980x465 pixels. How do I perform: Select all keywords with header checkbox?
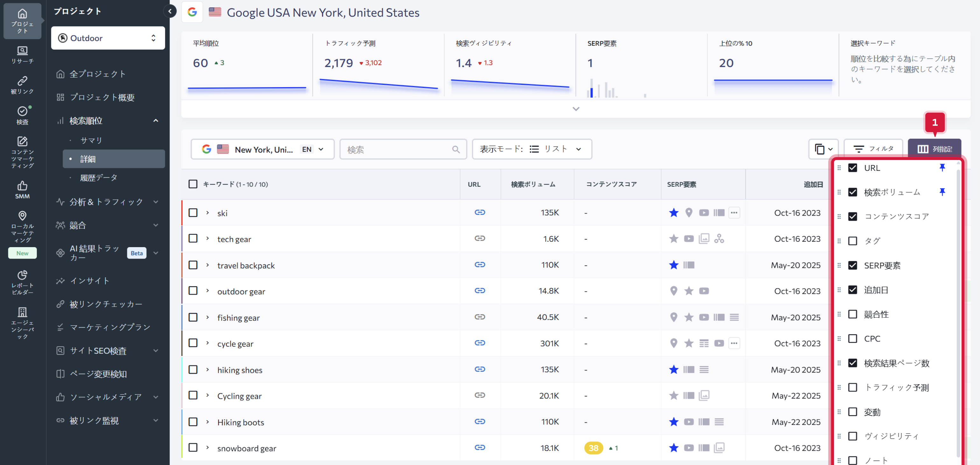click(x=193, y=184)
